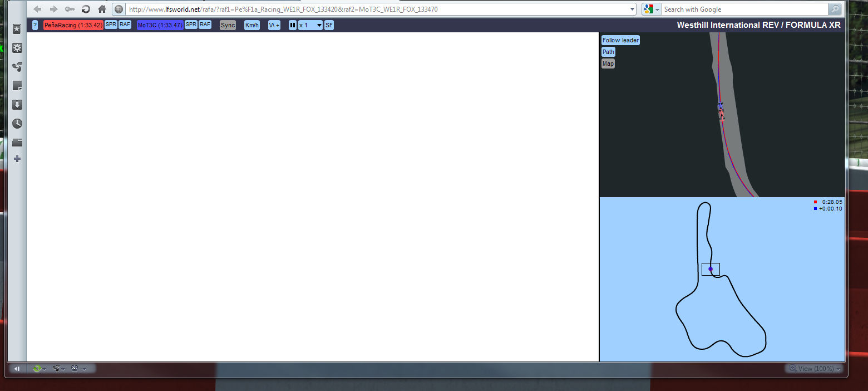The height and width of the screenshot is (391, 868).
Task: Click the globe site-info icon in address bar
Action: (119, 9)
